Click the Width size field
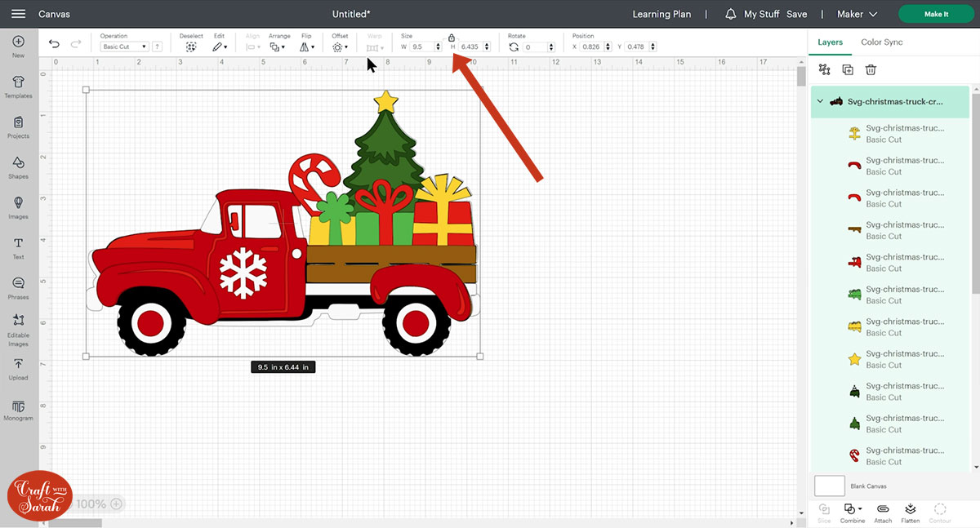The image size is (980, 528). [x=422, y=47]
